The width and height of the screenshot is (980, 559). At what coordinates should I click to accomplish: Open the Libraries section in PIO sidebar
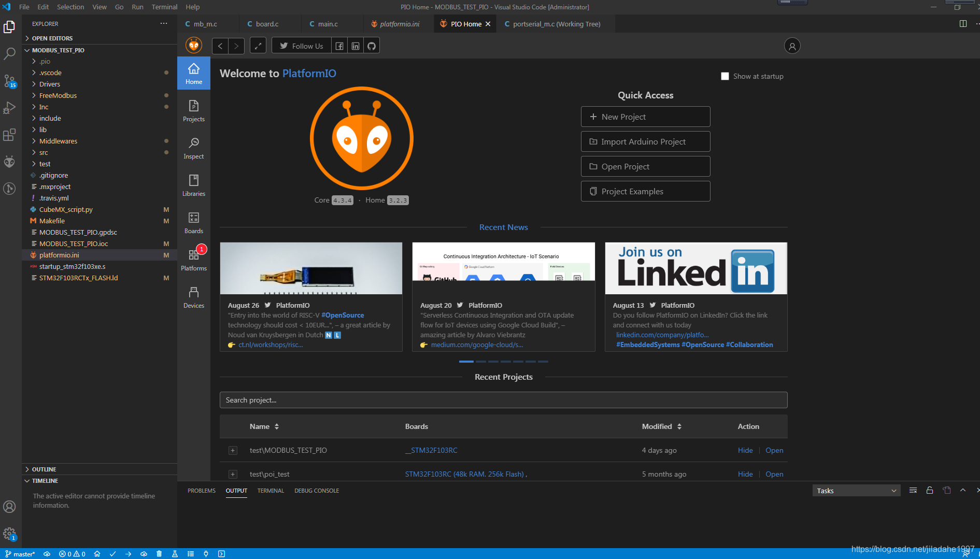194,185
